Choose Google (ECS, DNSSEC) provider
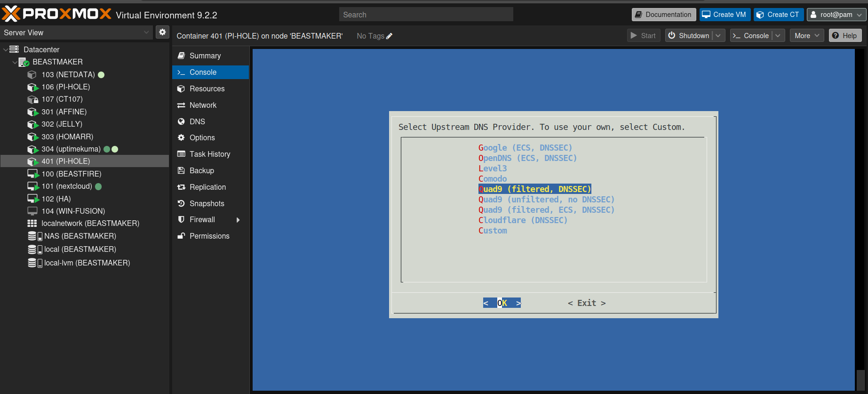 (x=525, y=148)
